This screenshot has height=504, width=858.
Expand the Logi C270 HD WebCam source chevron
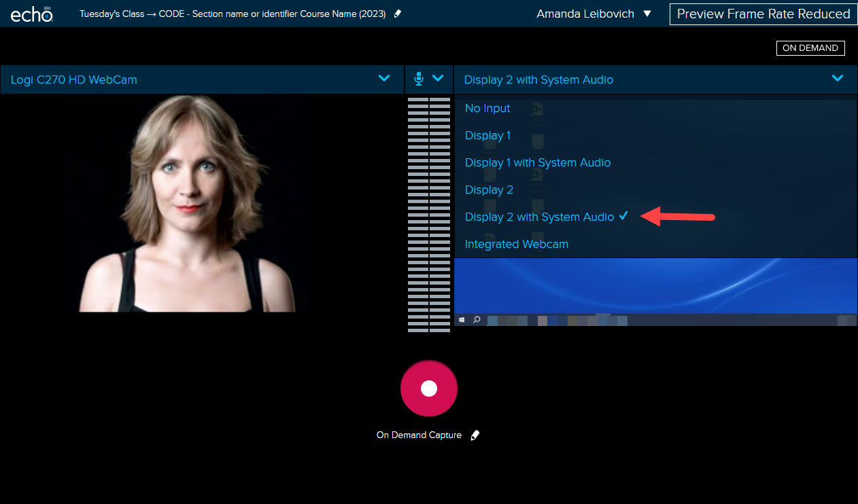pos(384,79)
